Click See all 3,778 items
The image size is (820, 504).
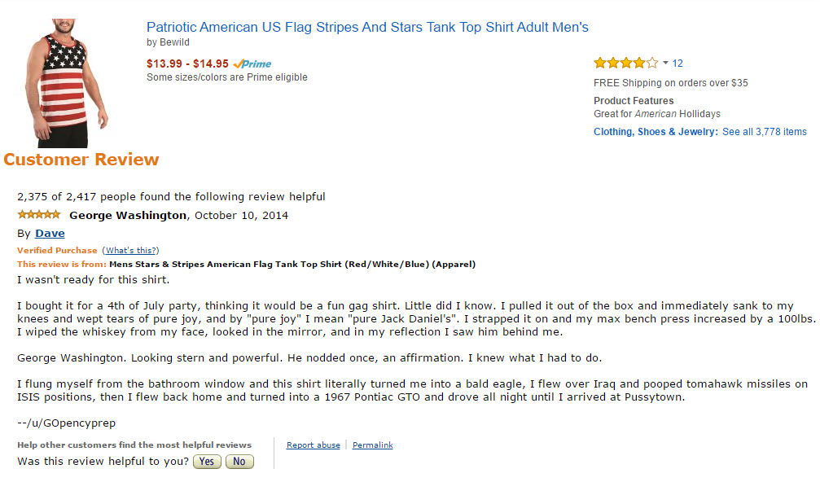coord(765,132)
